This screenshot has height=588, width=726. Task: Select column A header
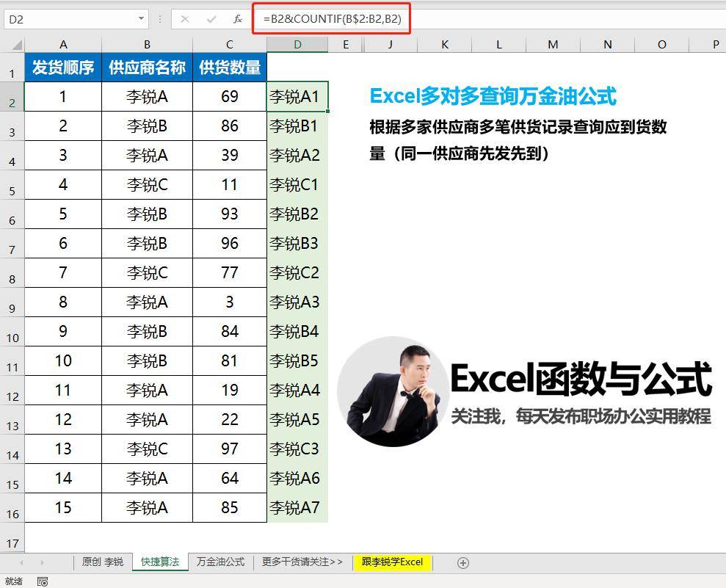[63, 45]
